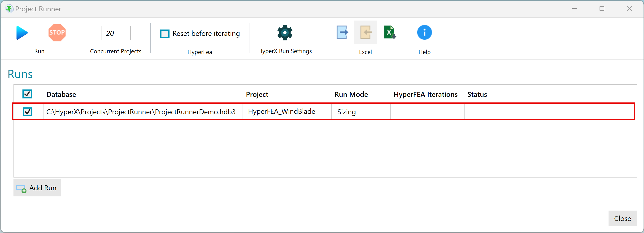Click the red STOP icon
The image size is (644, 233).
click(x=57, y=33)
